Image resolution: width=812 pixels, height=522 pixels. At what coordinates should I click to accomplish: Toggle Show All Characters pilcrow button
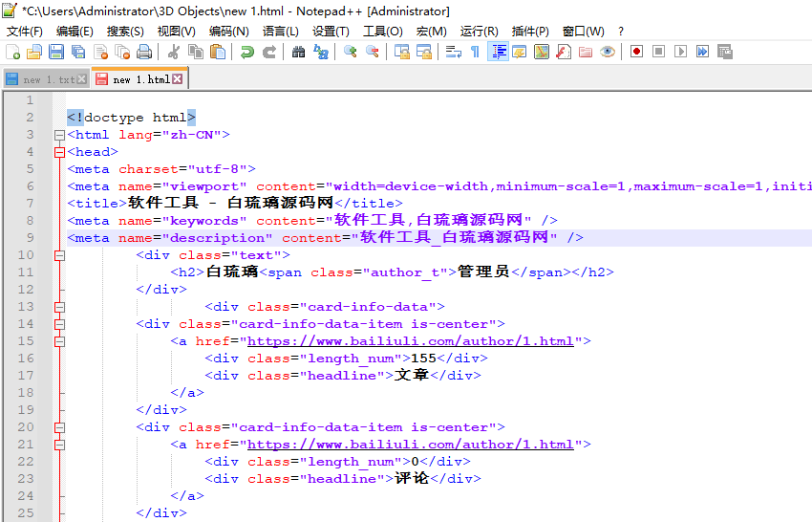click(x=475, y=52)
